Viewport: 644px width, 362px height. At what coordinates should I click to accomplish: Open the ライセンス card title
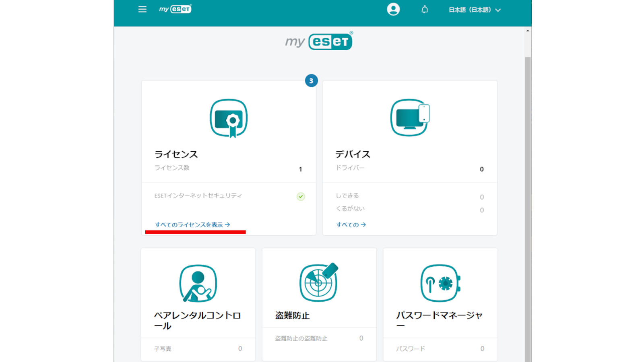tap(176, 154)
